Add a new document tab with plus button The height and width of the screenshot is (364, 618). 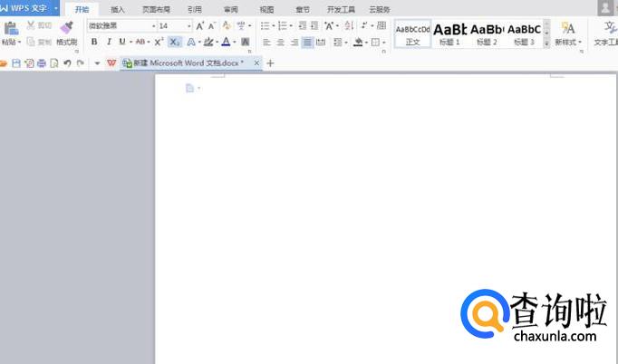pos(270,63)
